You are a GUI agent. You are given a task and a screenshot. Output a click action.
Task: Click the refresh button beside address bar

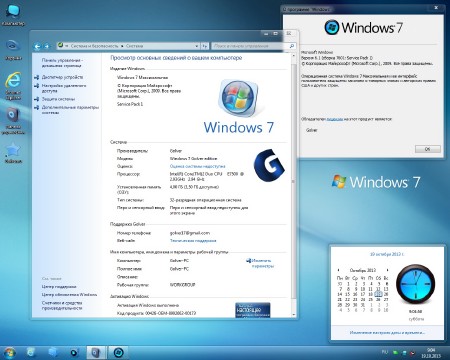(x=205, y=46)
